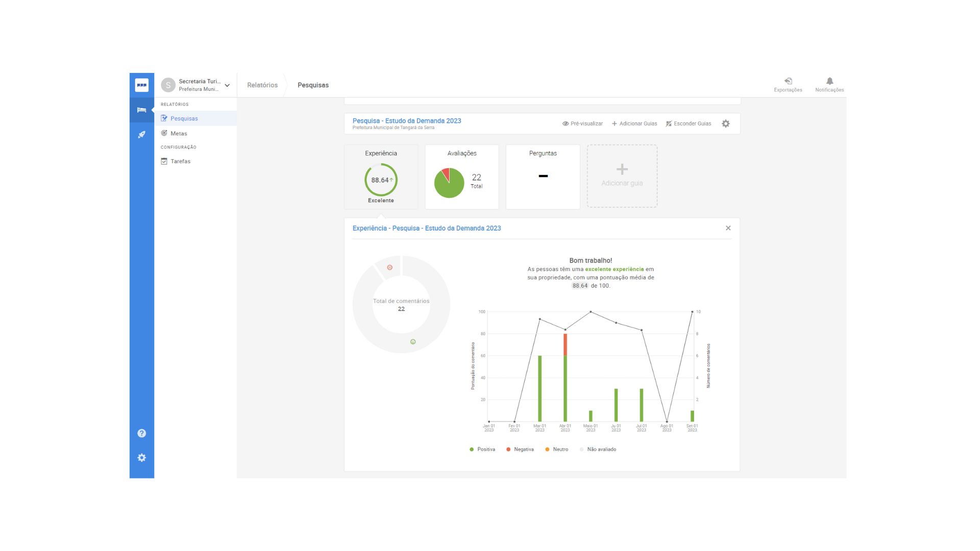The height and width of the screenshot is (551, 980).
Task: Click the negative red smiley on the donut
Action: pos(389,267)
